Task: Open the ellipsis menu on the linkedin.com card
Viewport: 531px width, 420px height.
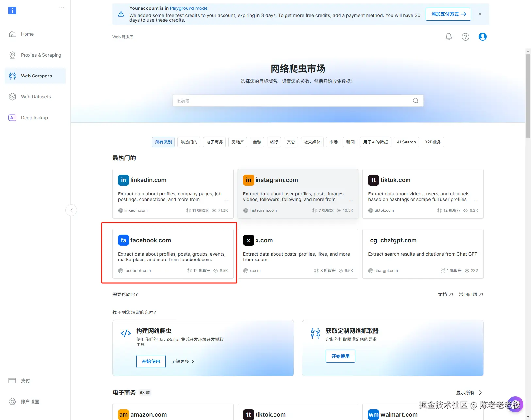Action: [226, 201]
